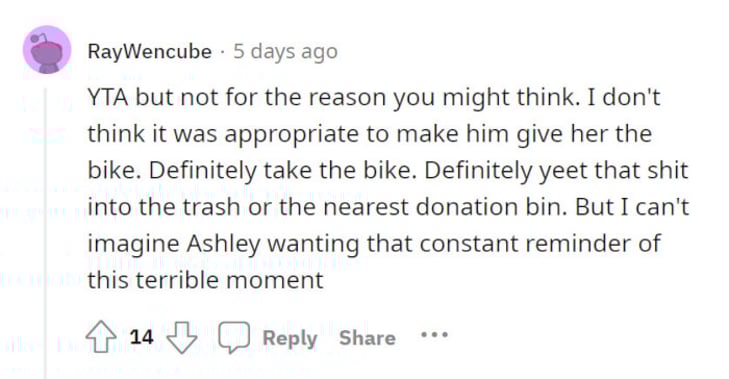Screen dimensions: 729x379
Task: Toggle the downvote arrow next to score
Action: tap(182, 337)
